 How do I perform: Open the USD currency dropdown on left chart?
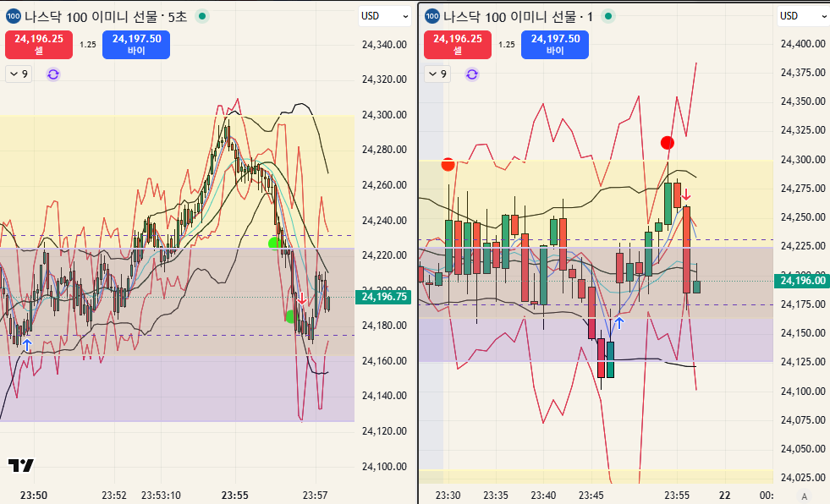tap(385, 16)
